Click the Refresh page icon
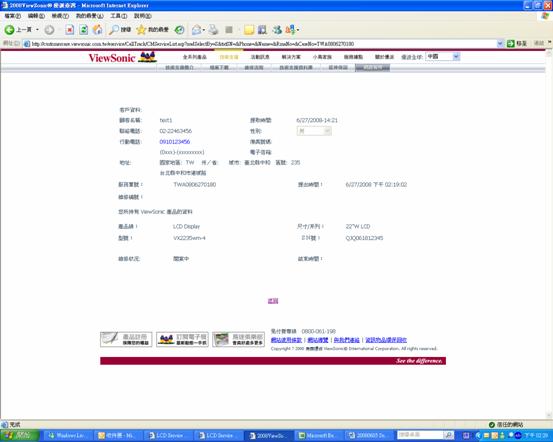 tap(84, 30)
